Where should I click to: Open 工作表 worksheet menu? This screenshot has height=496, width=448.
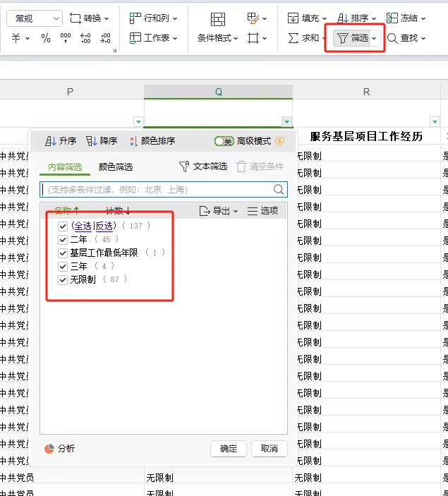click(x=153, y=38)
